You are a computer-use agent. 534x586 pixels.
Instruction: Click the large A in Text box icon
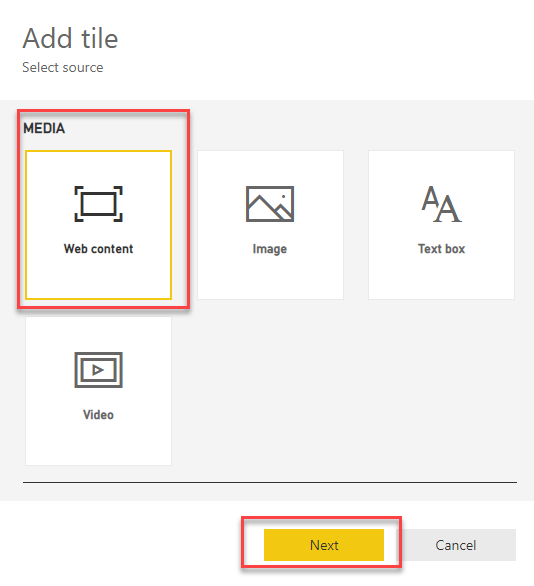click(448, 209)
